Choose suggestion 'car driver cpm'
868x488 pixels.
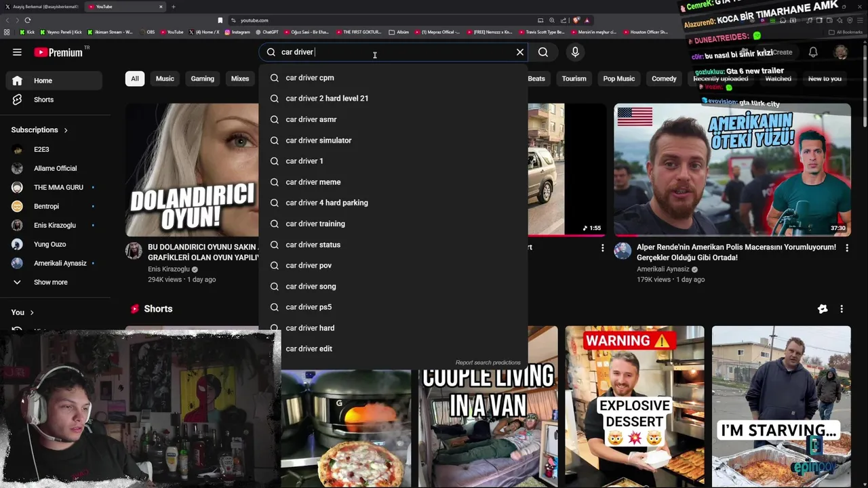coord(393,78)
